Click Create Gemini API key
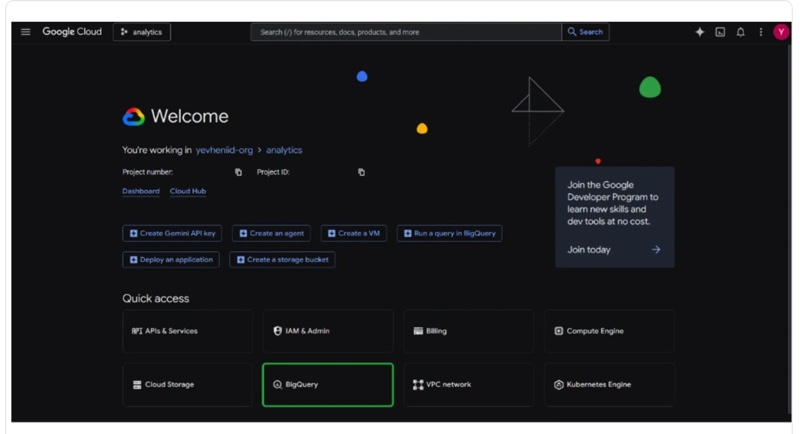The height and width of the screenshot is (434, 800). coord(172,233)
